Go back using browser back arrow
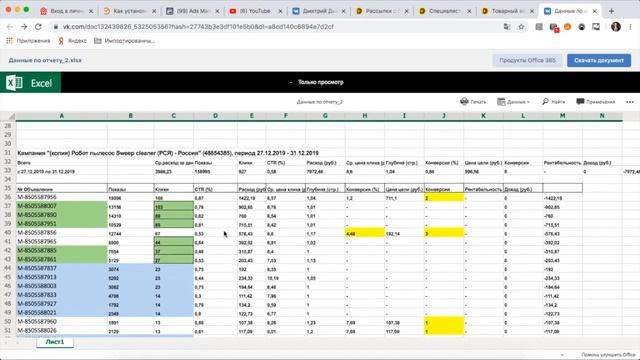 [x=10, y=27]
